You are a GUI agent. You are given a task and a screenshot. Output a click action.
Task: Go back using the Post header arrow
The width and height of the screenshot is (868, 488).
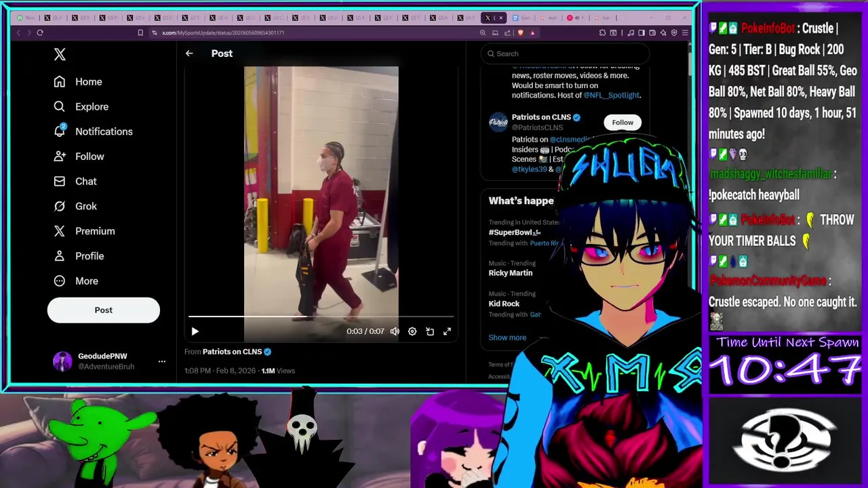189,54
